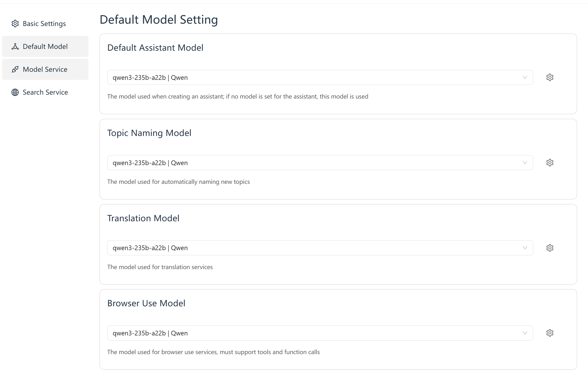Click the Model Service plug icon
Screen dimensions: 588x377
15,69
